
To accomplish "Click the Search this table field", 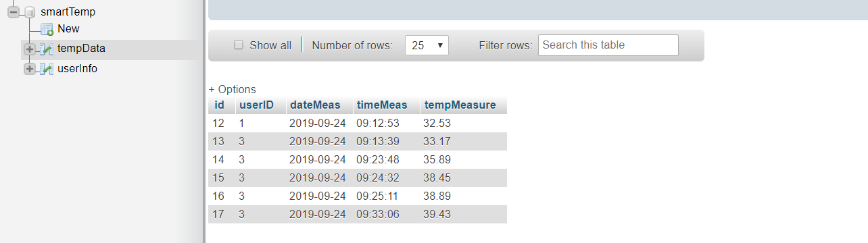I will click(x=608, y=45).
